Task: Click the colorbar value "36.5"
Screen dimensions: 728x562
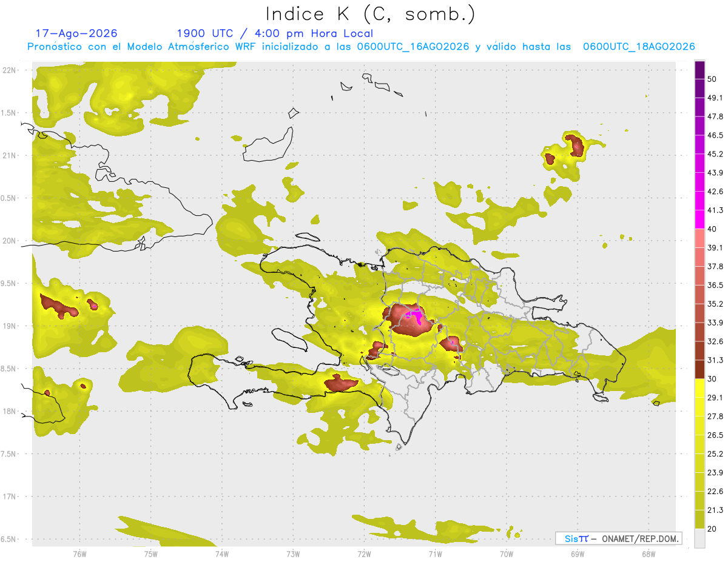Action: pos(715,285)
